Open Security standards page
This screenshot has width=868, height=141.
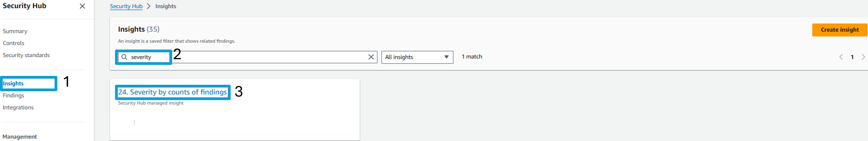tap(26, 55)
